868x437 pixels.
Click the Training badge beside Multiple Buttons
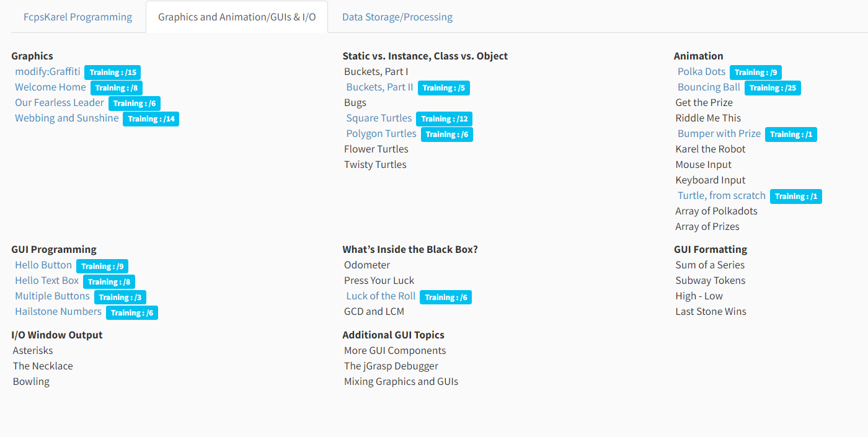click(120, 298)
